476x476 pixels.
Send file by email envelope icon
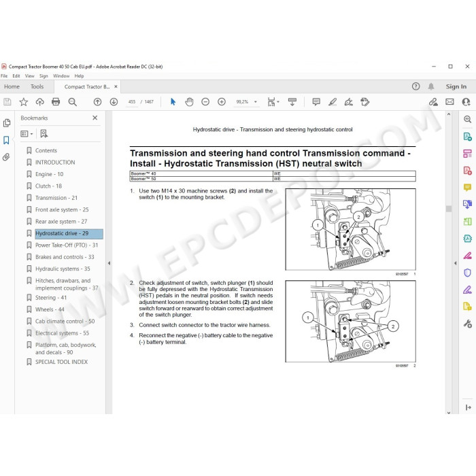tap(449, 102)
